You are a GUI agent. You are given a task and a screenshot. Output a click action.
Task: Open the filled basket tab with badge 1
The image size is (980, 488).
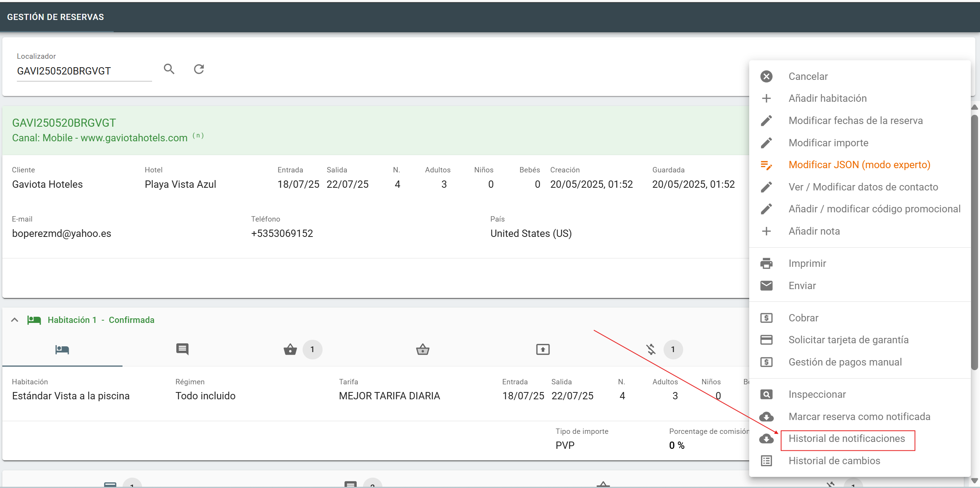290,349
